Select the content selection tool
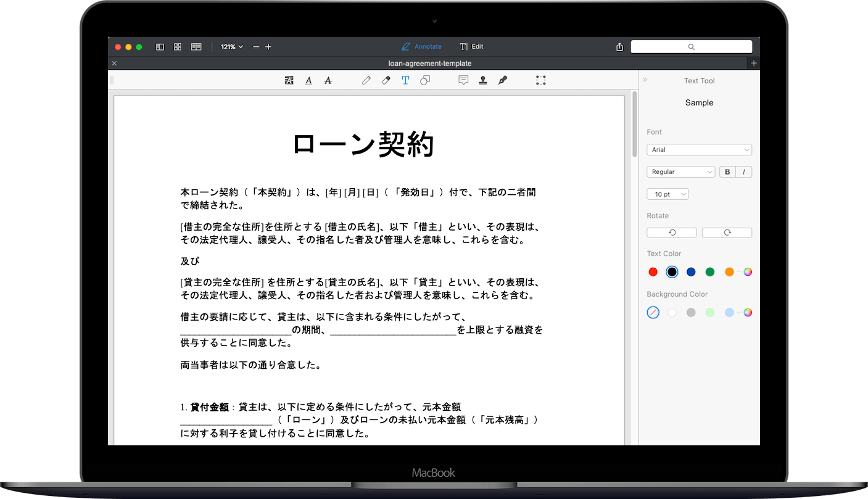The width and height of the screenshot is (868, 499). (541, 80)
